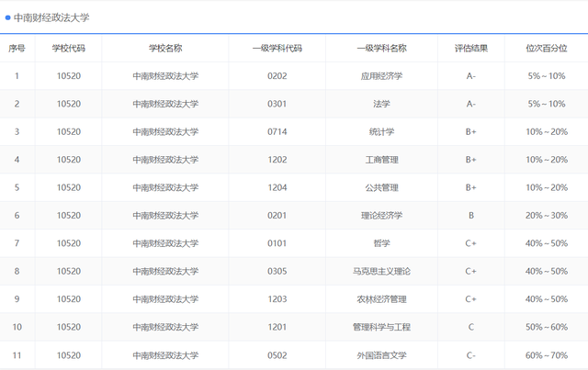Select subject code 0101
588x370 pixels.
277,243
